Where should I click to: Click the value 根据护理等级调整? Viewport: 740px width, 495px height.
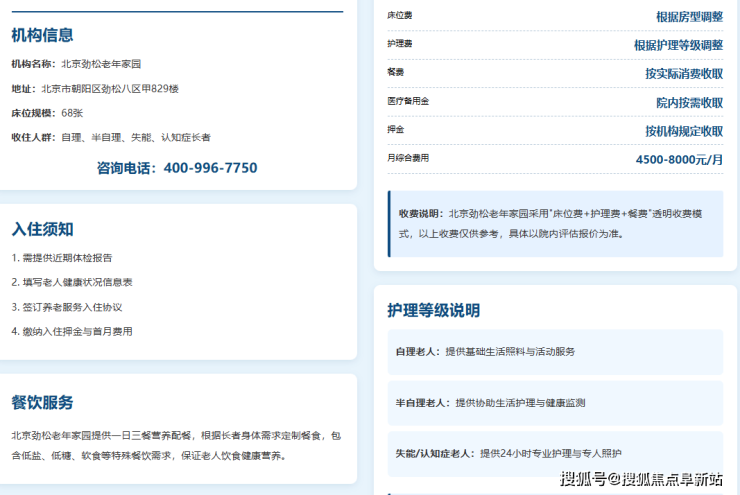pyautogui.click(x=678, y=45)
